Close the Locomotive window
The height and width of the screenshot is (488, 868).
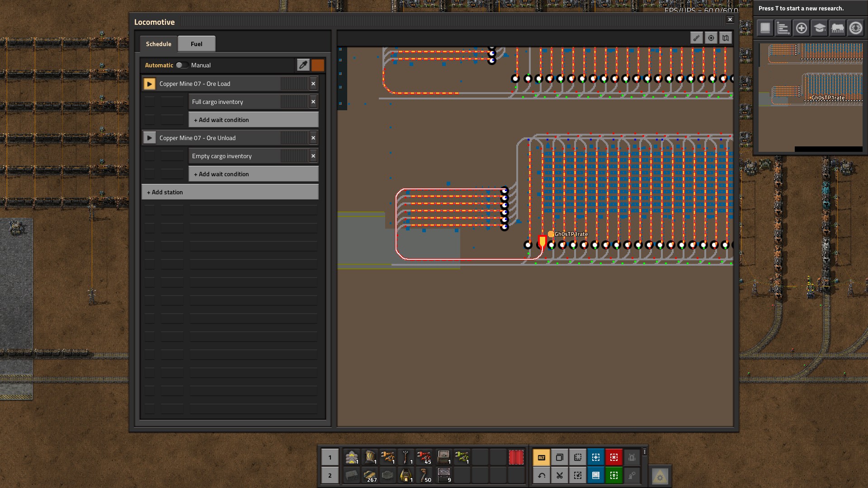[730, 19]
